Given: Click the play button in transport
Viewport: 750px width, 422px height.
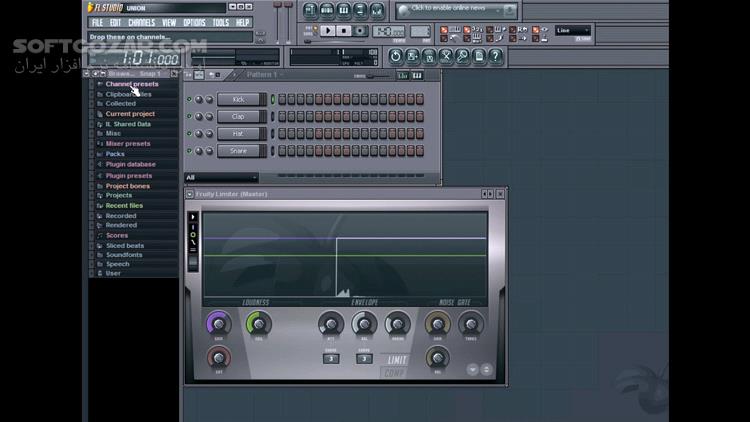Looking at the screenshot, I should click(328, 31).
